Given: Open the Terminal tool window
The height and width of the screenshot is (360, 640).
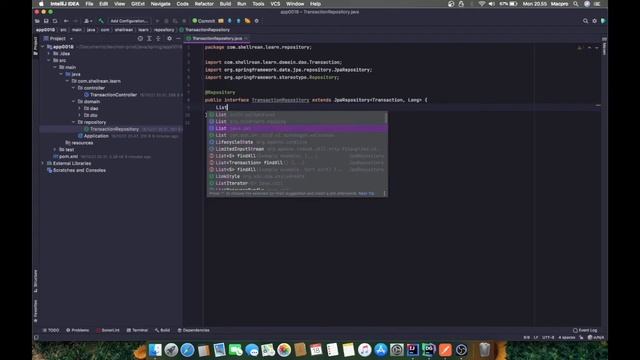Looking at the screenshot, I should 137,330.
